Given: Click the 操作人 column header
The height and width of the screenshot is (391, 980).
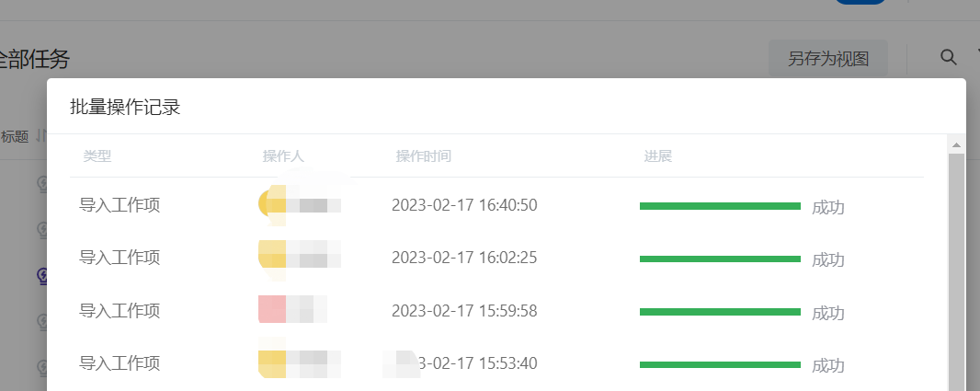Looking at the screenshot, I should point(283,156).
